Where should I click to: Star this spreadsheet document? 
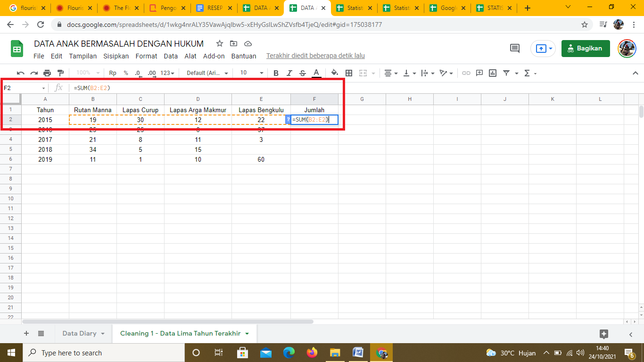pos(219,44)
